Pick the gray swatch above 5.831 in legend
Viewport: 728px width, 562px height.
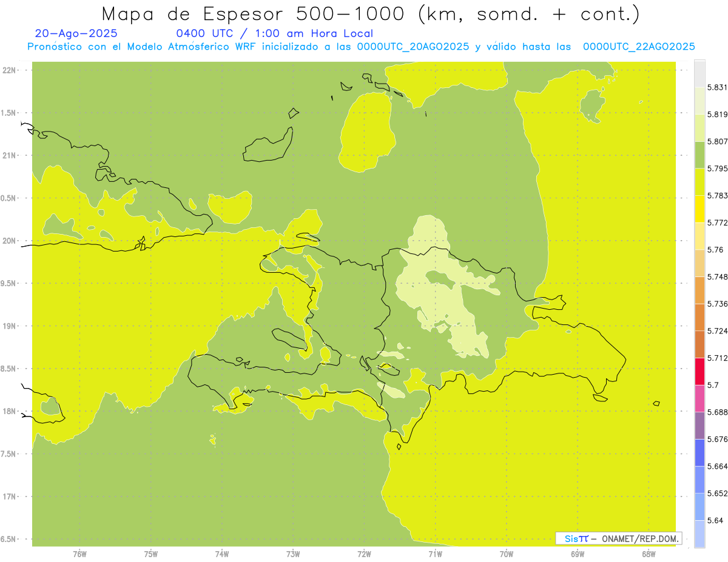click(x=699, y=73)
